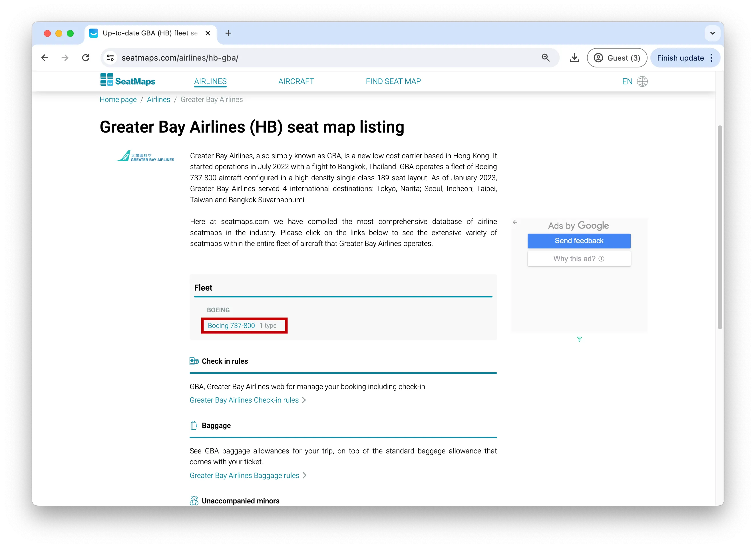
Task: Open browser downloads icon
Action: point(574,58)
